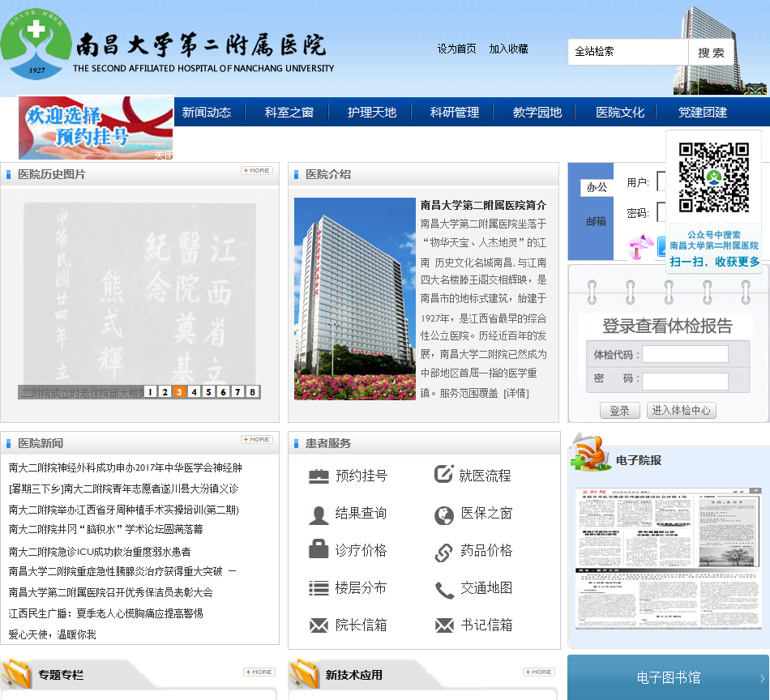Go to slide 5 in history slideshow
Image resolution: width=770 pixels, height=700 pixels.
208,392
